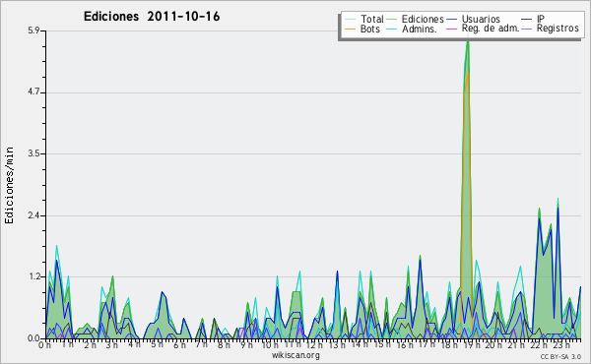
Task: Click the x-axis label '7 h'
Action: pos(202,344)
